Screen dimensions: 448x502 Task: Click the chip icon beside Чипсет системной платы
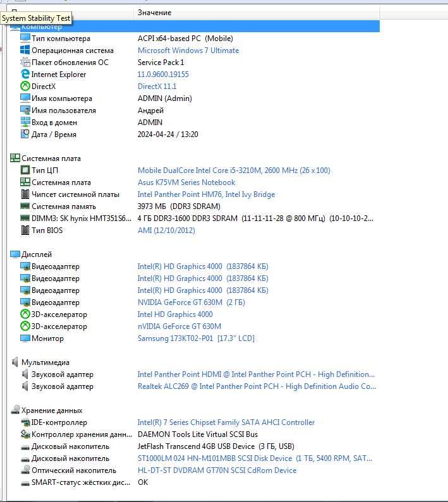coord(25,194)
